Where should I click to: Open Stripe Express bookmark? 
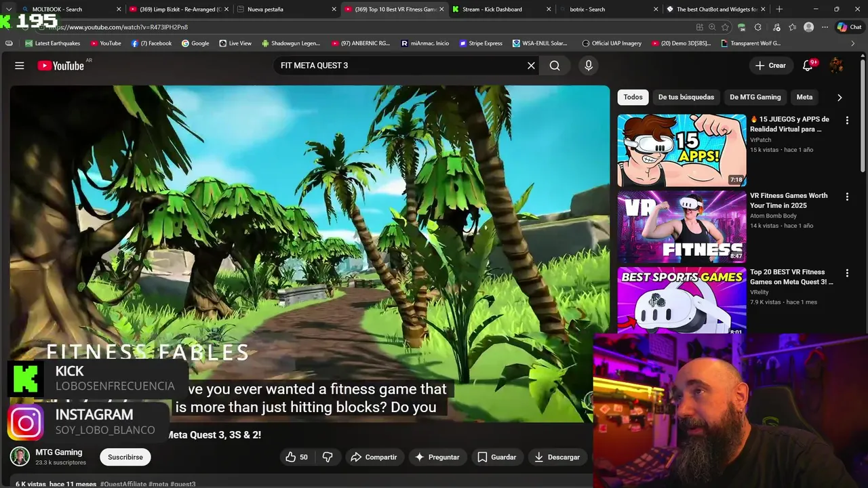(481, 43)
